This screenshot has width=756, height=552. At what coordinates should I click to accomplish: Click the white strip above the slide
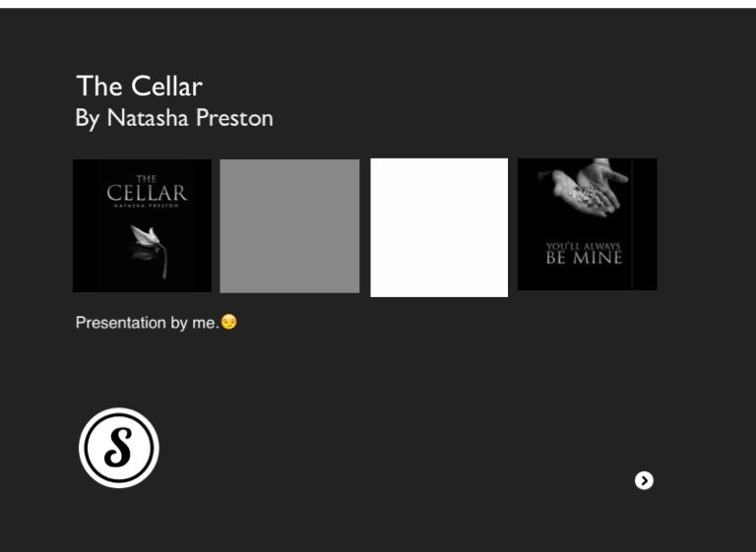(x=378, y=4)
